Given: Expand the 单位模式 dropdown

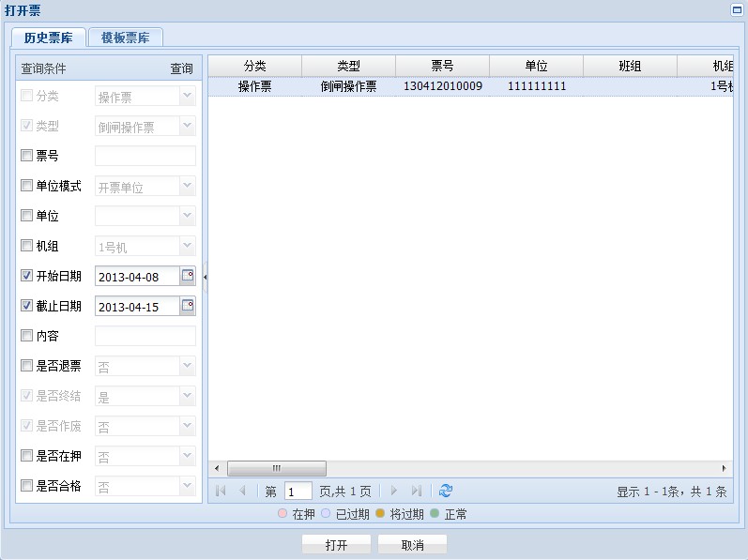Looking at the screenshot, I should pyautogui.click(x=188, y=186).
